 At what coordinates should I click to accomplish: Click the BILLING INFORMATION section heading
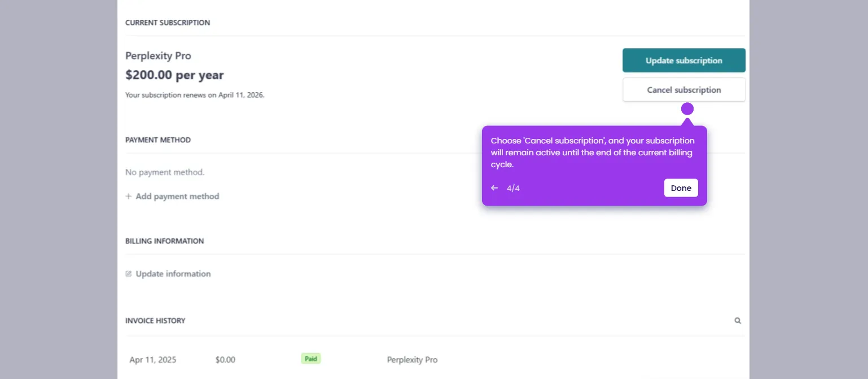tap(165, 241)
